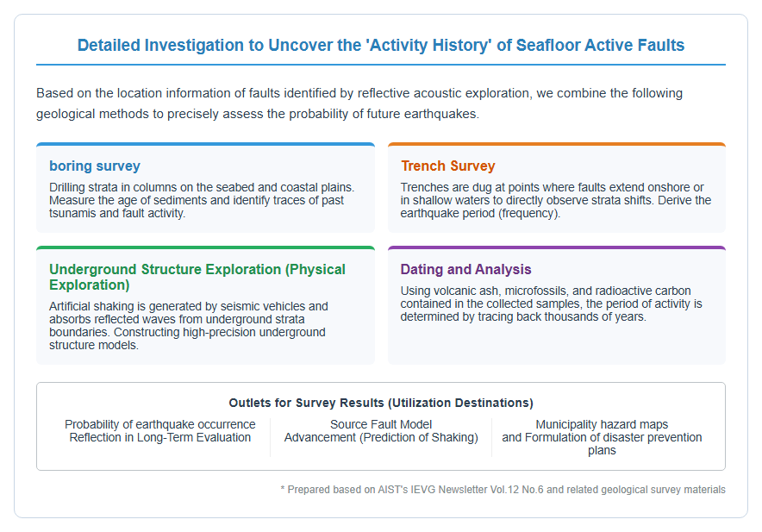
Task: Click the blue top border of boring survey card
Action: (x=205, y=145)
